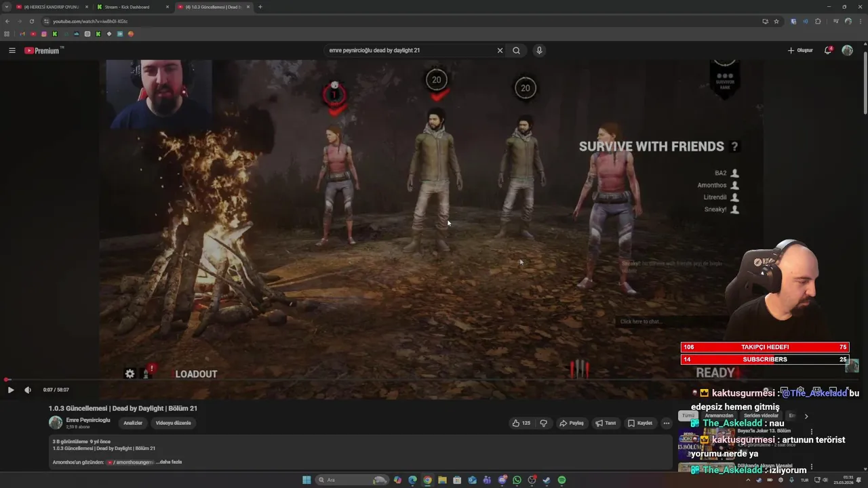Open Steam from the taskbar
The height and width of the screenshot is (488, 868).
[547, 480]
